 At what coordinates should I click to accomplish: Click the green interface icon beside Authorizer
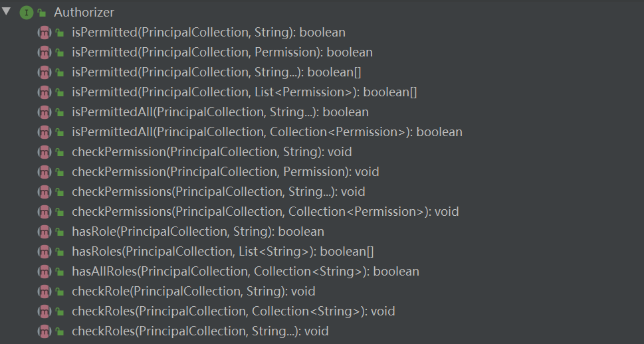click(27, 12)
